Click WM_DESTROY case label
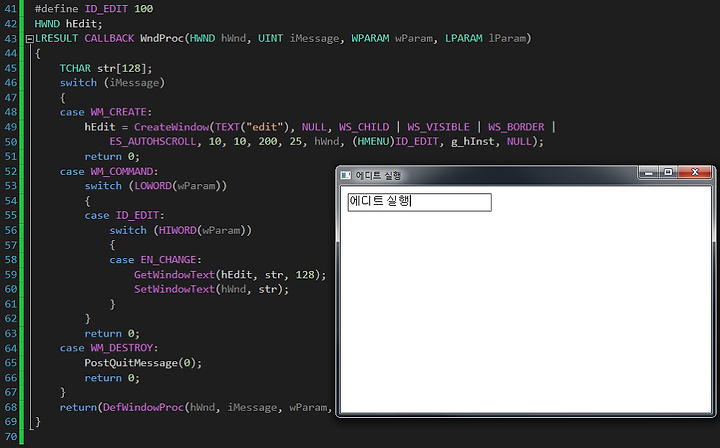Viewport: 720px width, 448px height. click(122, 348)
